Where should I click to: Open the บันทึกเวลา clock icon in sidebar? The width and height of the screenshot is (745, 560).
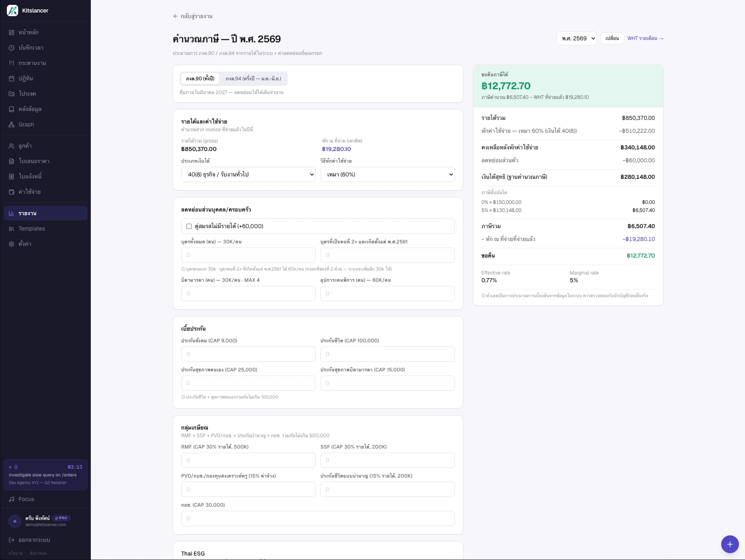point(12,48)
